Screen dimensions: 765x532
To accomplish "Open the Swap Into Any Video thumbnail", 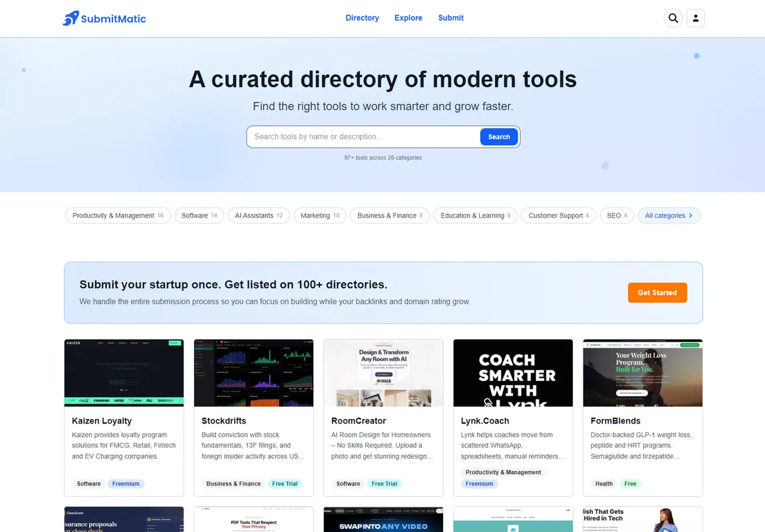I will coord(383,519).
